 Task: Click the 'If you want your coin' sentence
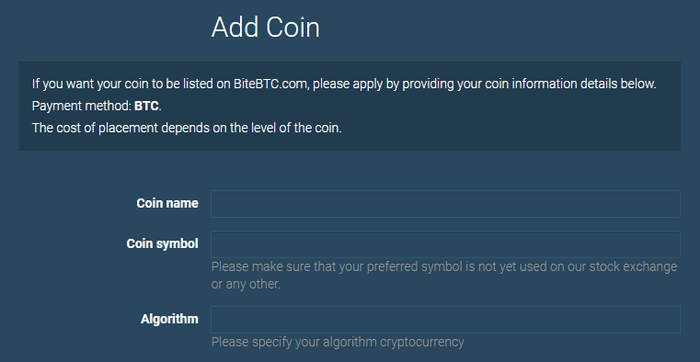click(x=344, y=84)
